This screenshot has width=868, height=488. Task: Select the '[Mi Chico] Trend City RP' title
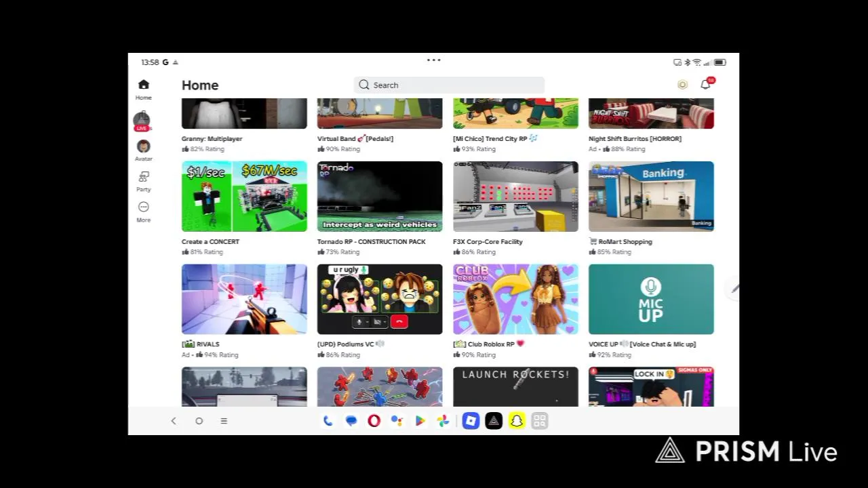[x=495, y=139]
